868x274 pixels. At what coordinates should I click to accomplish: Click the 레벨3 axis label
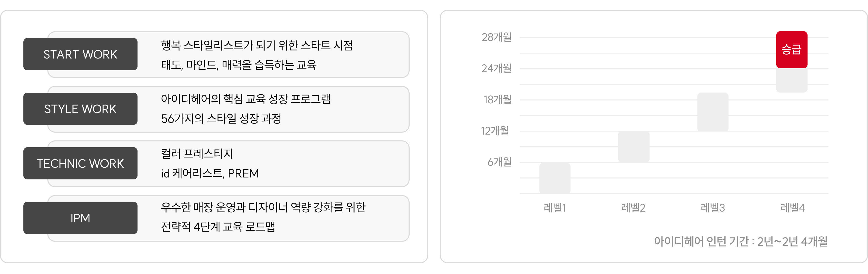[713, 208]
